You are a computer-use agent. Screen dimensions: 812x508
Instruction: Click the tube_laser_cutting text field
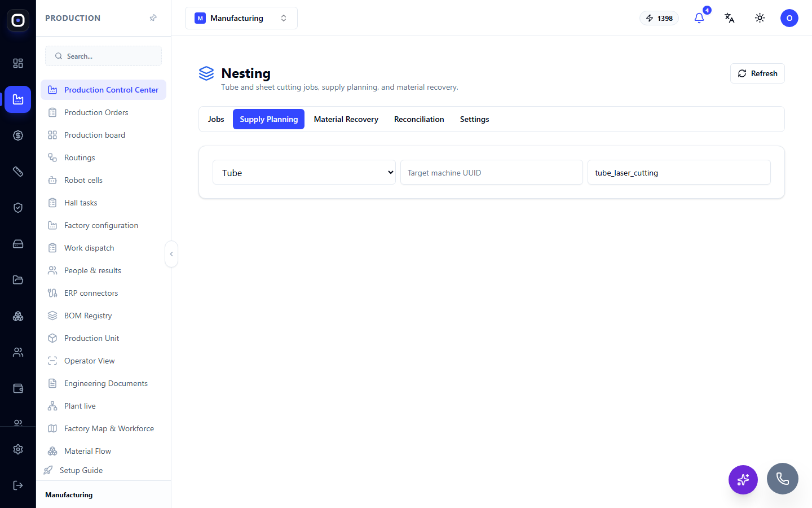click(x=679, y=173)
